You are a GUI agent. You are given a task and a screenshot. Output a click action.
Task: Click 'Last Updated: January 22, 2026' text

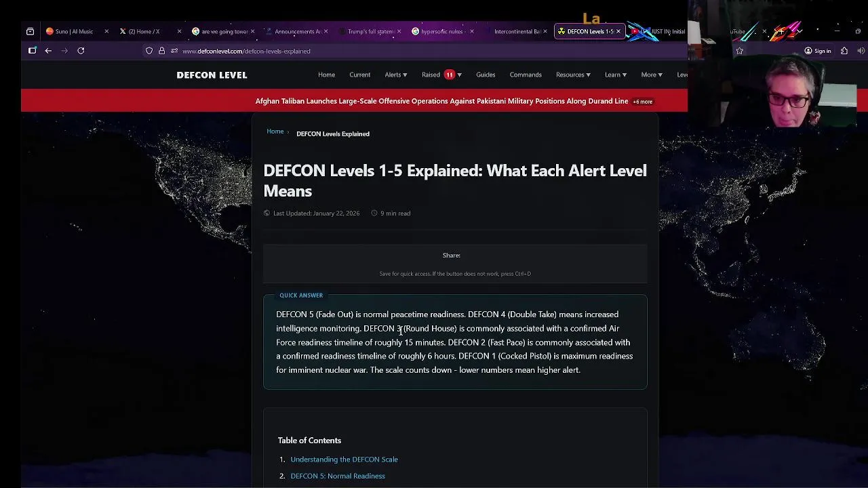pyautogui.click(x=316, y=213)
